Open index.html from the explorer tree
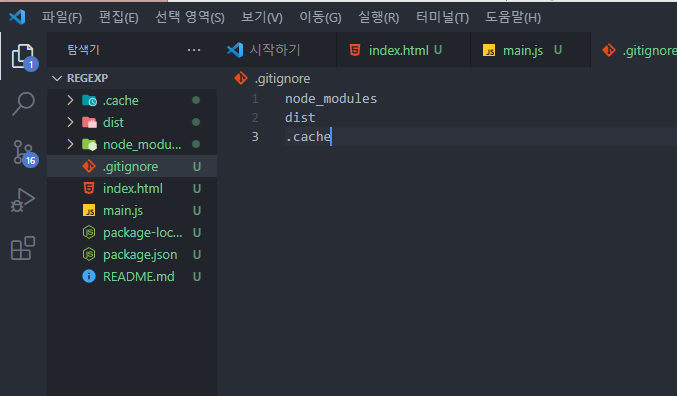 coord(132,188)
